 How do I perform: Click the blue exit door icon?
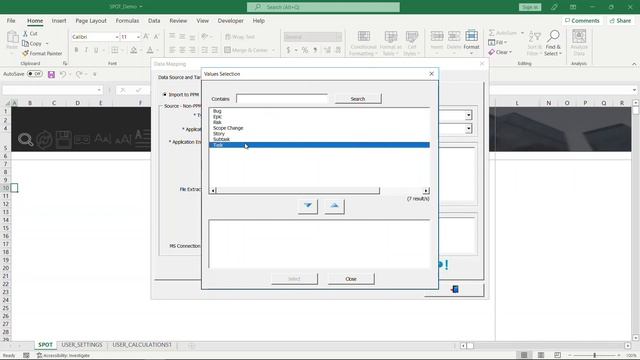455,289
